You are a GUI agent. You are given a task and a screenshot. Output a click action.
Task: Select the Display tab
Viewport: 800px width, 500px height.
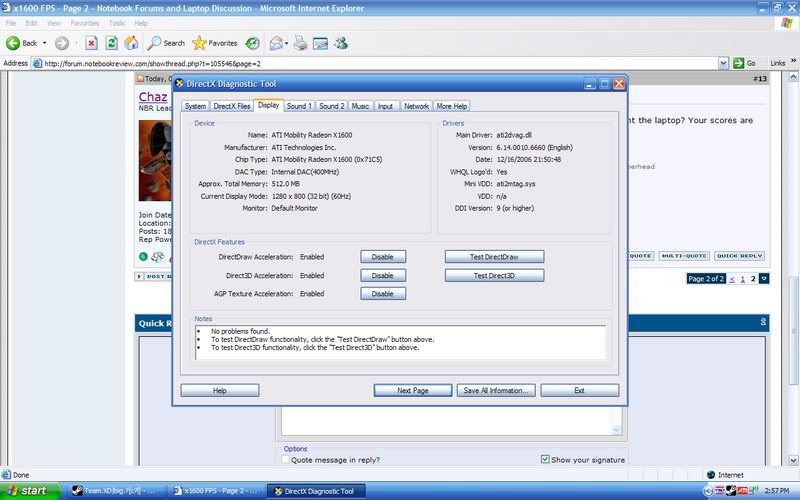[268, 105]
